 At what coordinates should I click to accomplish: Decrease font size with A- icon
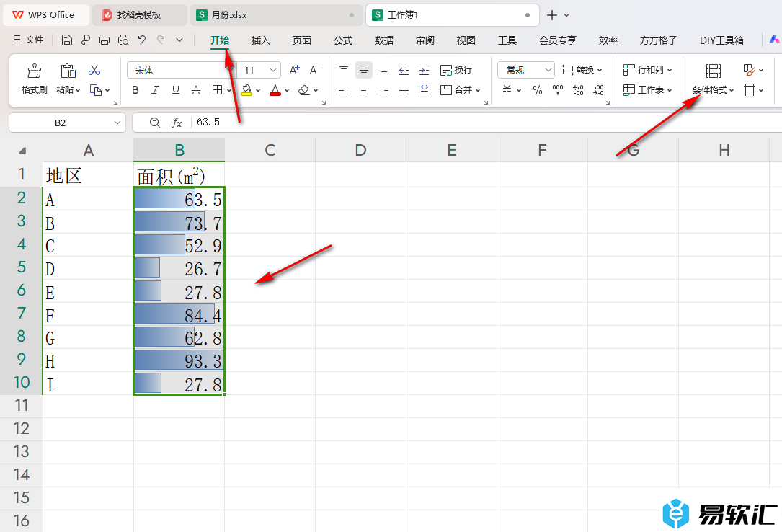click(315, 71)
